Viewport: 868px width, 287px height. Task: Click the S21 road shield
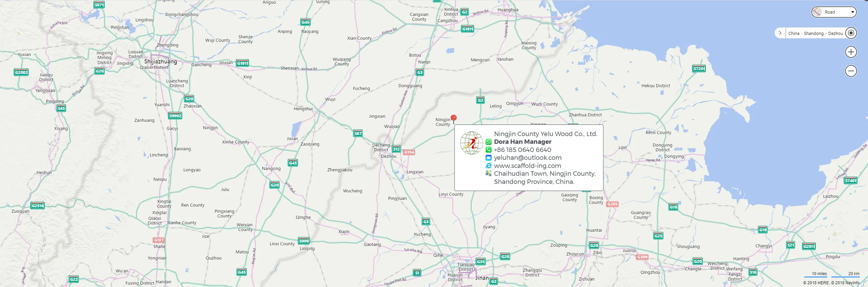tap(791, 245)
